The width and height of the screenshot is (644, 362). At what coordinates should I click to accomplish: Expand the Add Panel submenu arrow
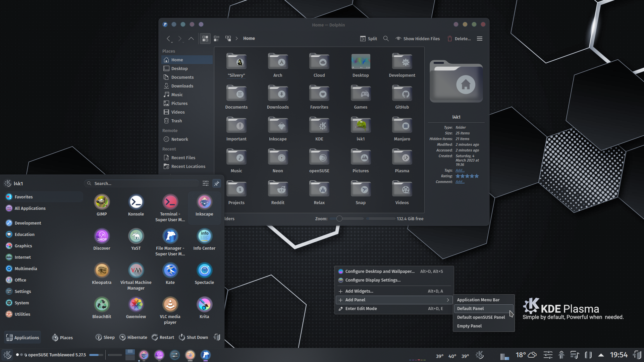pyautogui.click(x=448, y=300)
